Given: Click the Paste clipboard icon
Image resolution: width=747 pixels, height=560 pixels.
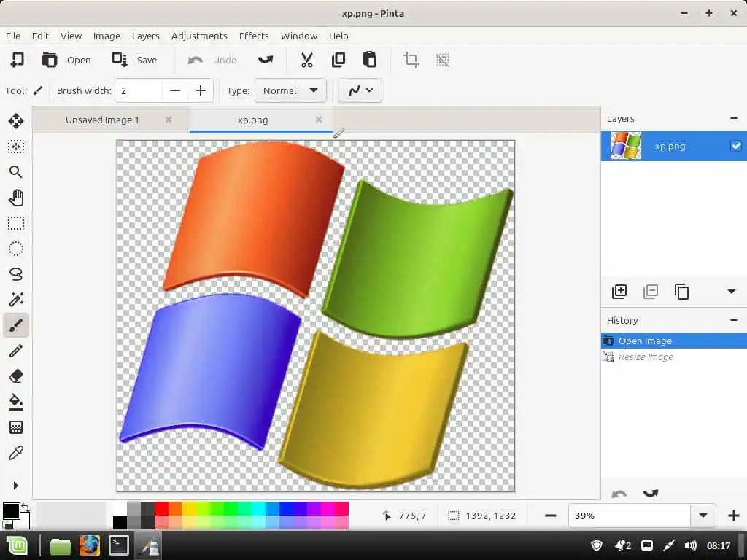Looking at the screenshot, I should point(370,60).
